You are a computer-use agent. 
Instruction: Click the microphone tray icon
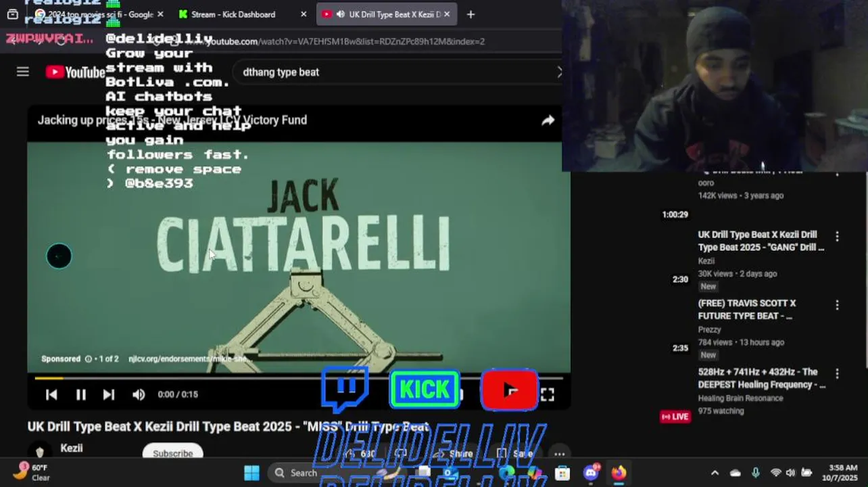pyautogui.click(x=756, y=473)
